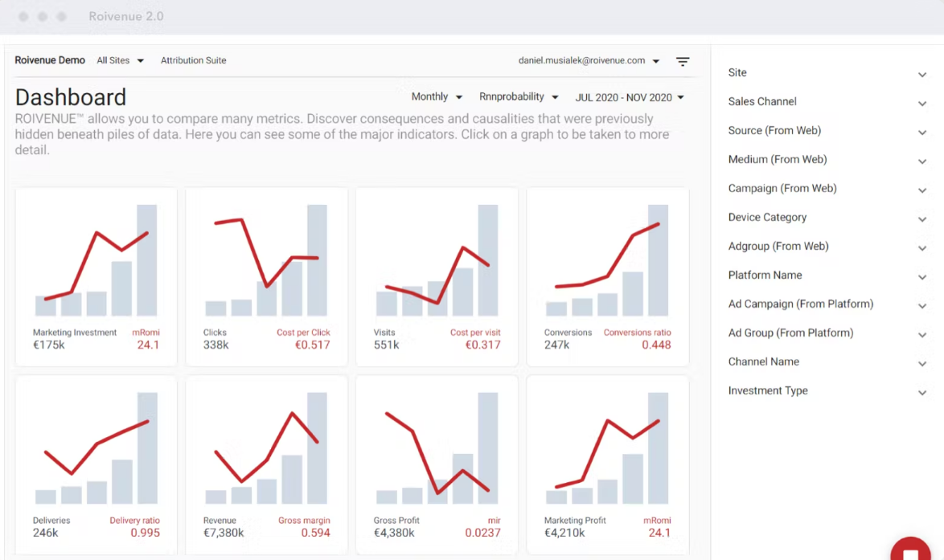Open the Revenue and Gross margin chart
Image resolution: width=944 pixels, height=560 pixels.
point(266,464)
